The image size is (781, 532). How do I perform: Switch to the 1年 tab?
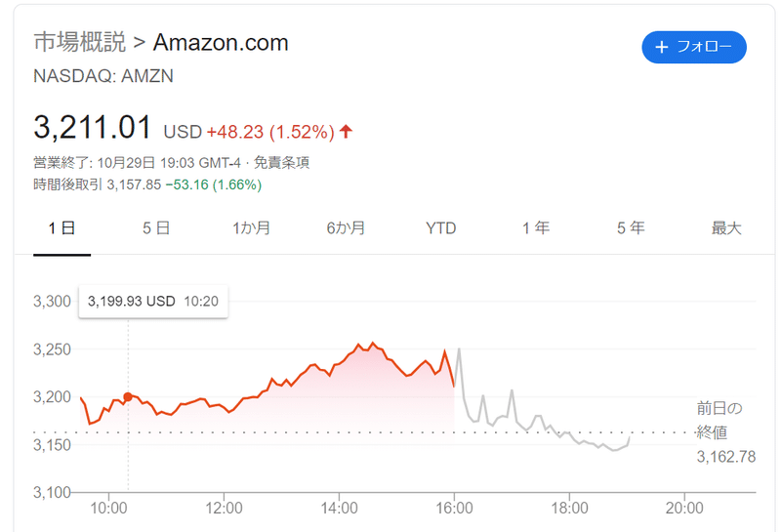click(536, 228)
